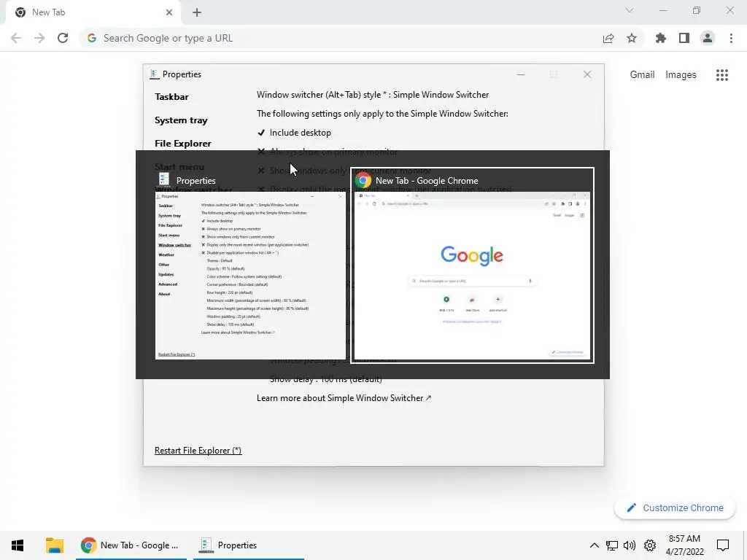
Task: Switch to Properties taskbar button
Action: click(249, 545)
